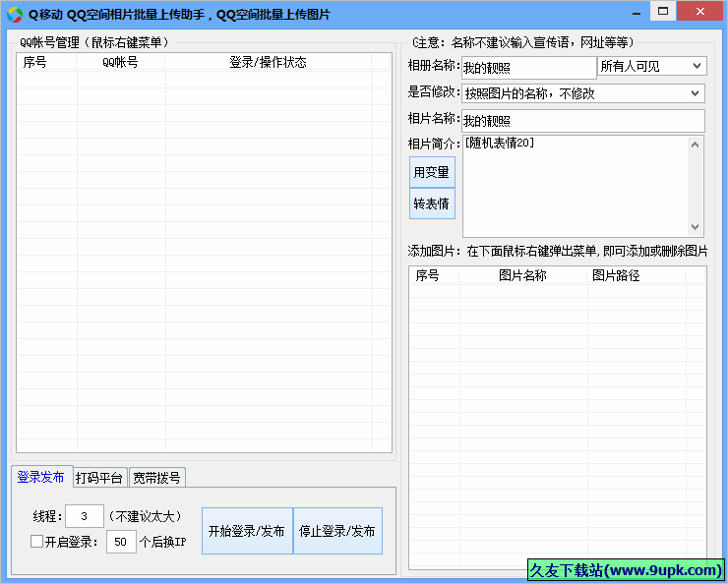The height and width of the screenshot is (584, 728).
Task: Click the 相片简介 scrollbar up arrow
Action: (x=695, y=145)
